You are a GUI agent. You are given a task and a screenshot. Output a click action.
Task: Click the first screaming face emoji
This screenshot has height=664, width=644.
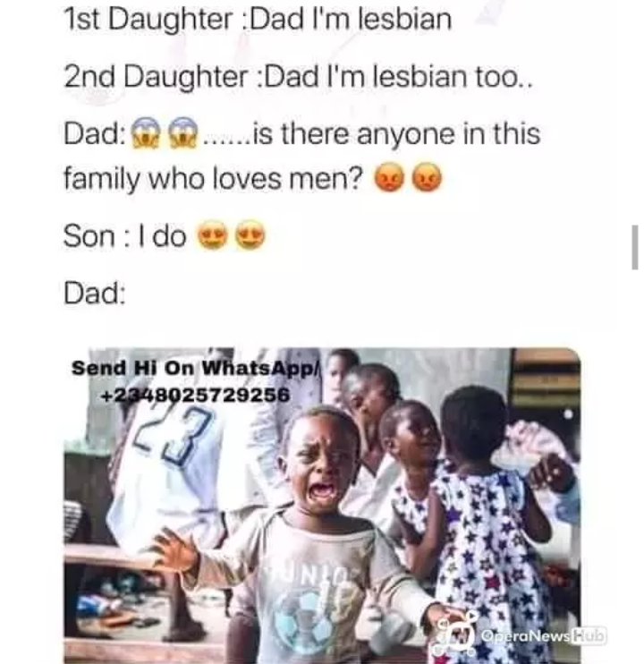146,133
